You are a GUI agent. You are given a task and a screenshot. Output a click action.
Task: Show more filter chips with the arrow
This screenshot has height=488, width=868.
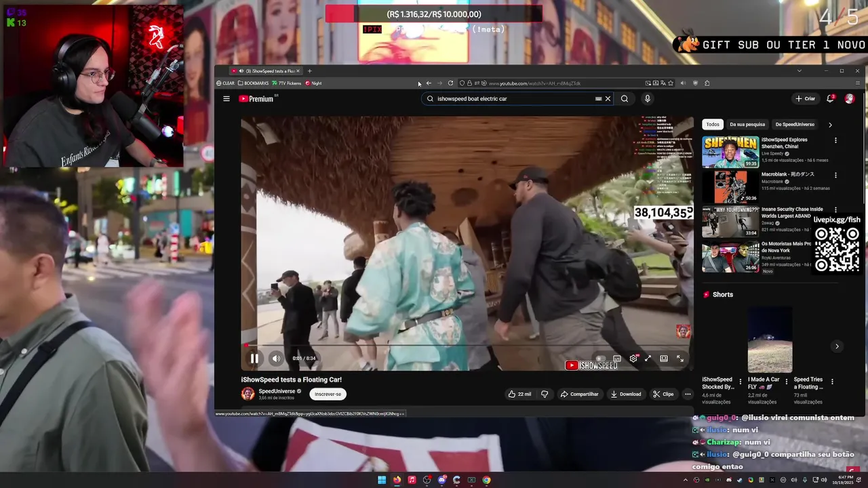pos(830,125)
